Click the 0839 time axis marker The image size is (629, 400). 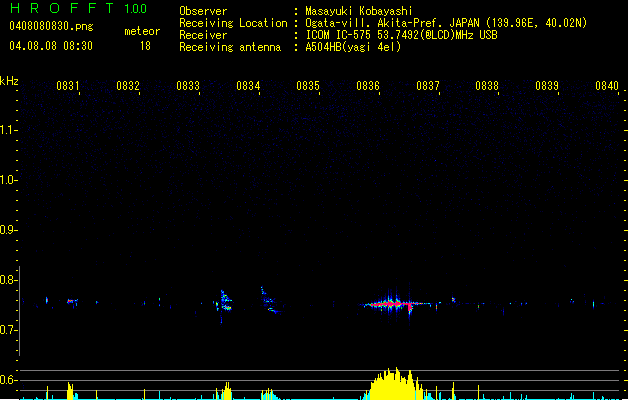tap(547, 86)
